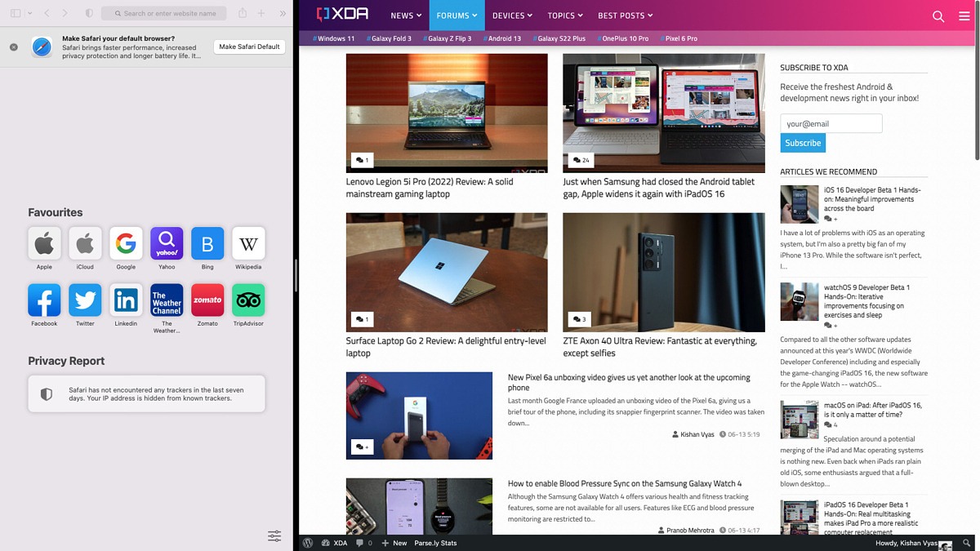Open the BEST POSTS menu
Viewport: 980px width, 551px height.
coord(624,16)
